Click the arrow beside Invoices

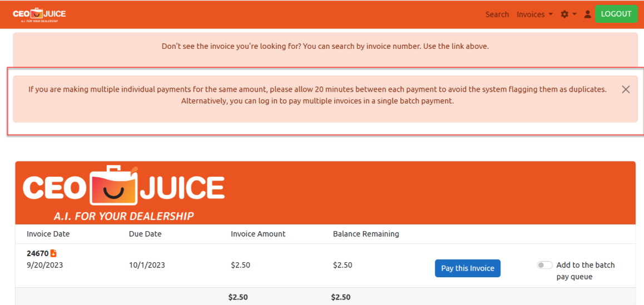click(x=550, y=14)
